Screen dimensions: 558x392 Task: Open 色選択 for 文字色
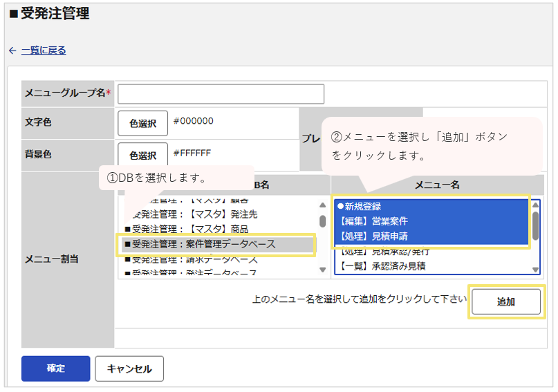pos(142,124)
